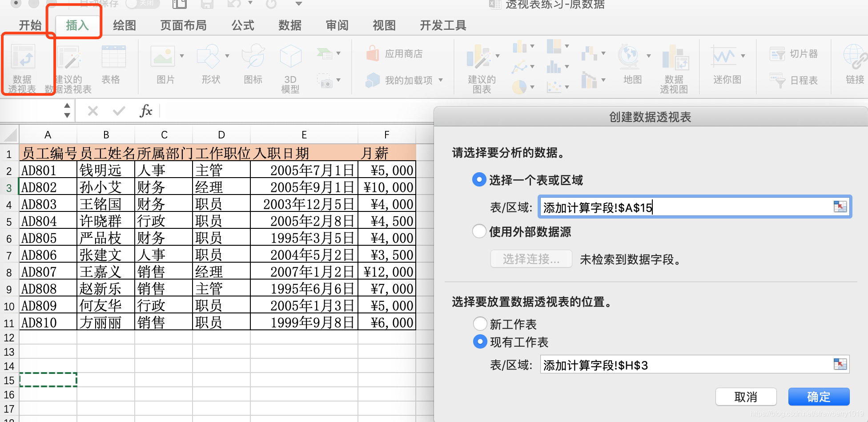Select cell containing 钱明远
The width and height of the screenshot is (868, 422).
(x=106, y=170)
